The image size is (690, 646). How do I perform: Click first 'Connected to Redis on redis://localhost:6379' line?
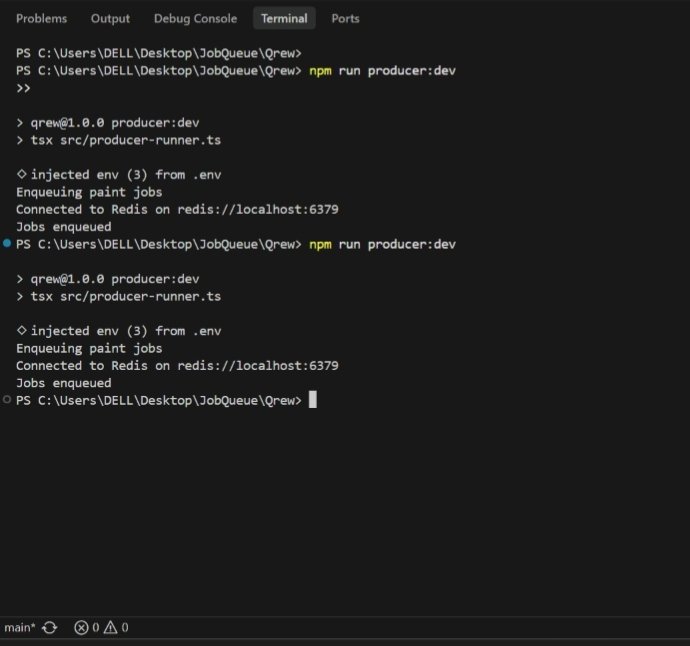[177, 209]
